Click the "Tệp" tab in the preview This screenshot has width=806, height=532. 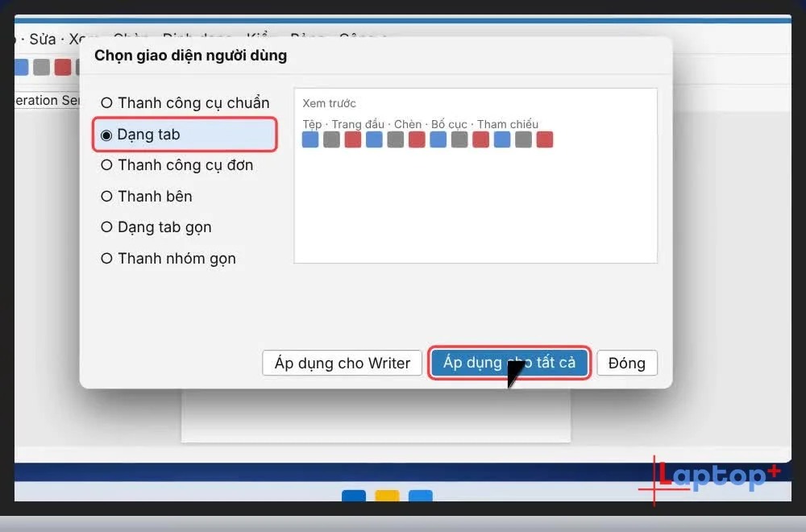pos(312,124)
